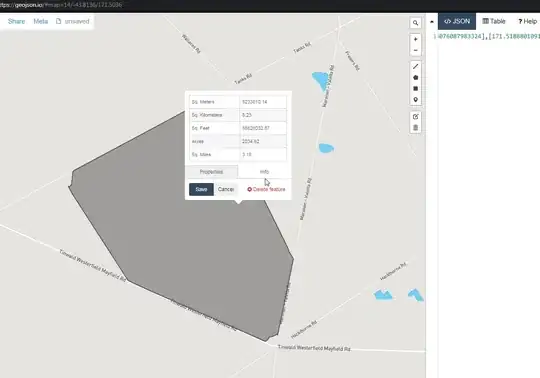This screenshot has height=378, width=540.
Task: Click the Frasers Rd map label
Action: (352, 61)
